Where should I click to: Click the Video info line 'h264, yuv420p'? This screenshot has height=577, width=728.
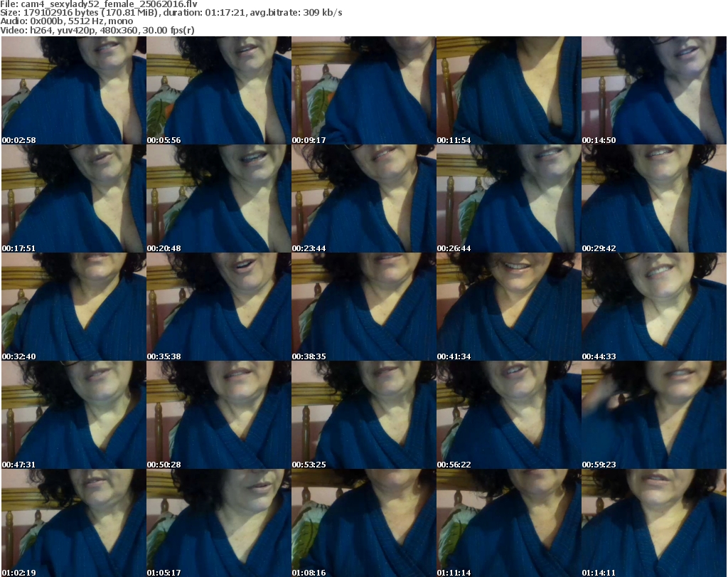point(97,30)
